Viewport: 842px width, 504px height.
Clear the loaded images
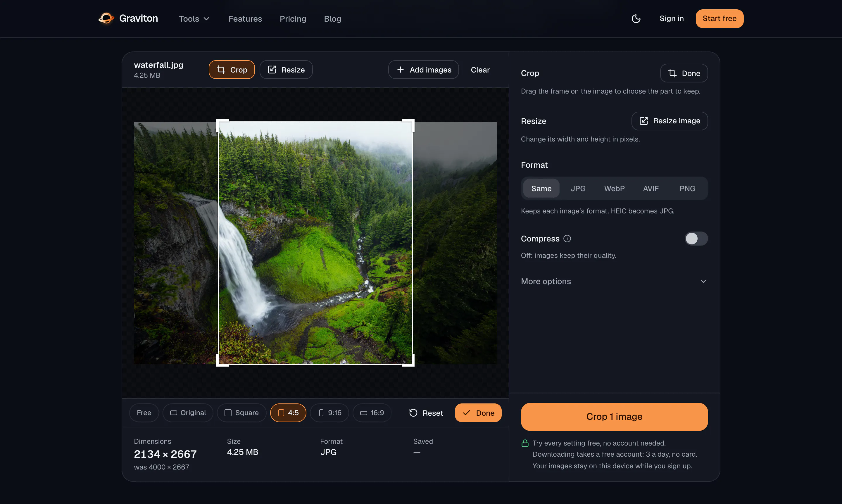point(480,70)
